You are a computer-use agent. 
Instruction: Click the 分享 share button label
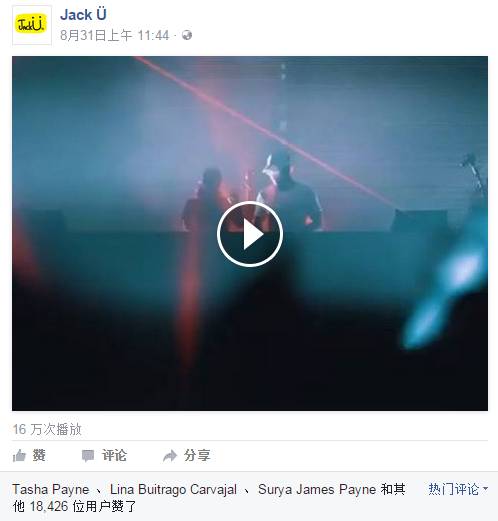pyautogui.click(x=197, y=455)
